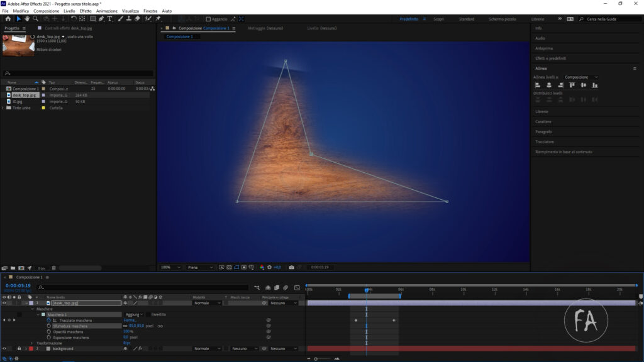Image resolution: width=644 pixels, height=362 pixels.
Task: Select the Zoom tool
Action: click(x=35, y=19)
